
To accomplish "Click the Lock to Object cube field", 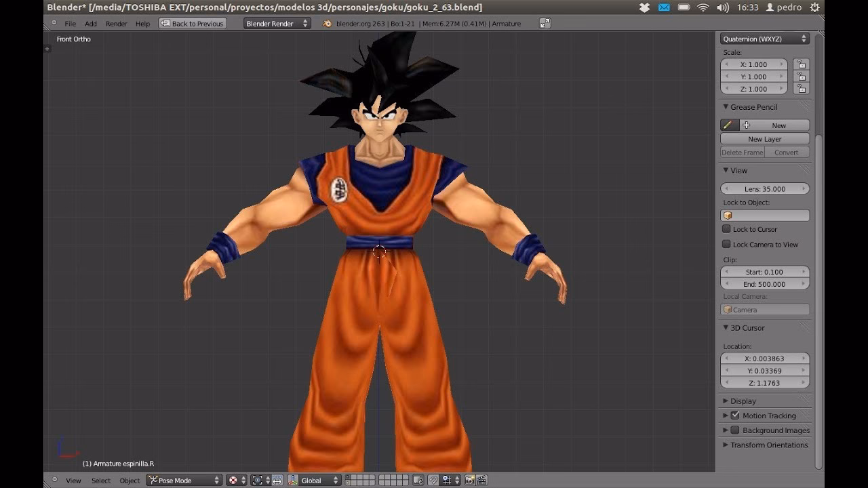I will click(765, 216).
